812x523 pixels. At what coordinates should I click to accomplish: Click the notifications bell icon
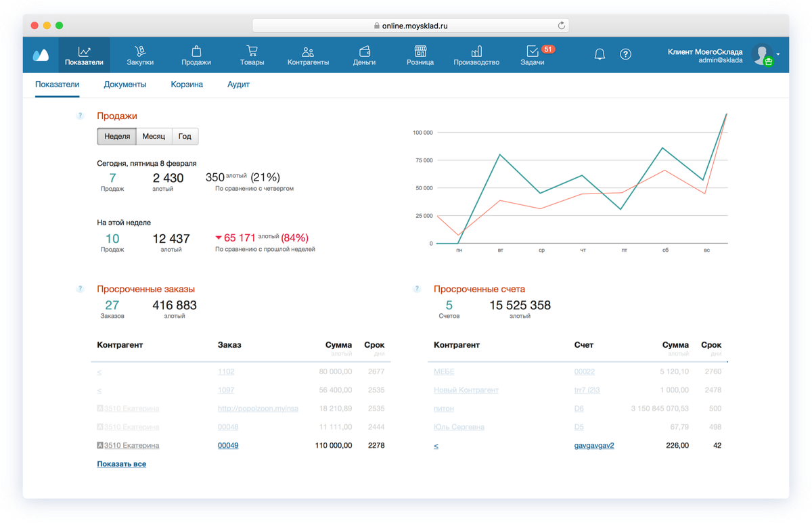point(600,54)
